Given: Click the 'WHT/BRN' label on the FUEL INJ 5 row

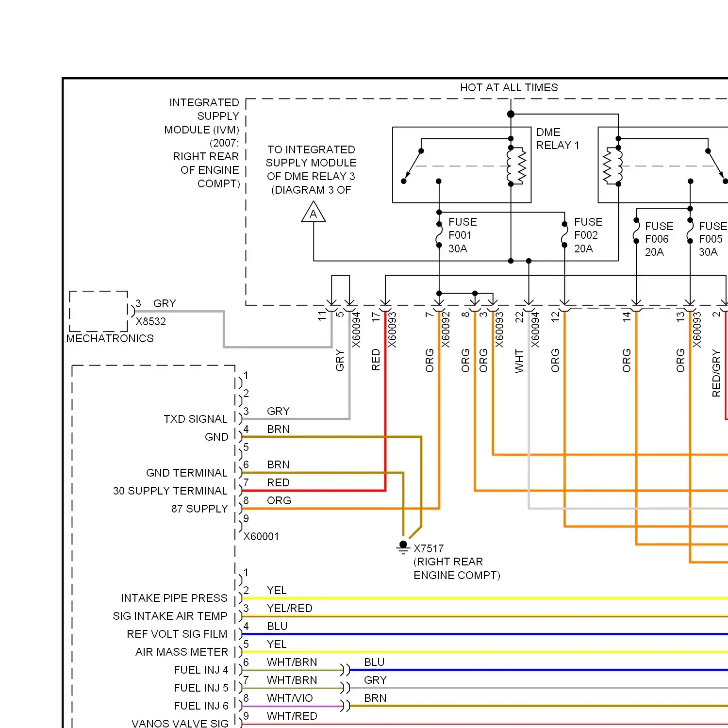Looking at the screenshot, I should (x=292, y=680).
